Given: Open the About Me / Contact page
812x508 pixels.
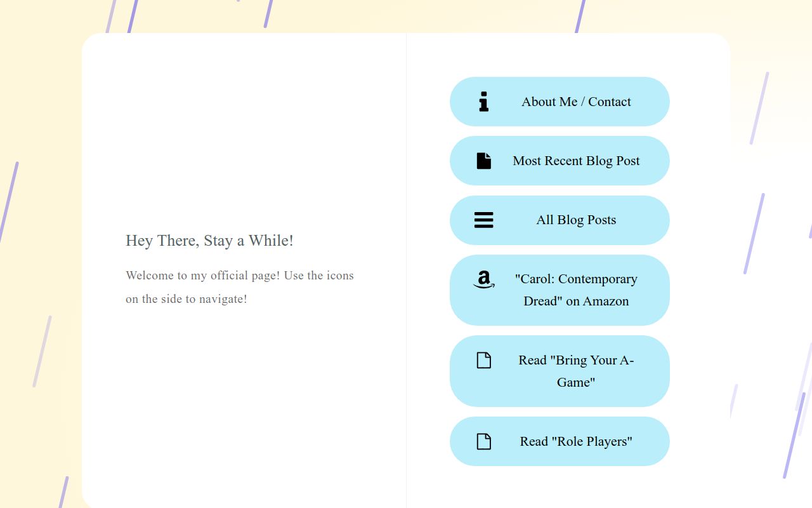Looking at the screenshot, I should point(560,102).
